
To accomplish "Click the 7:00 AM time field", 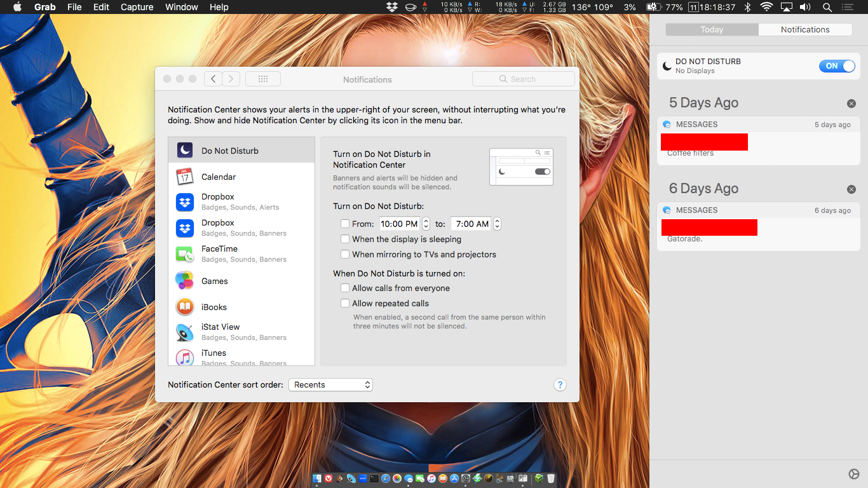I will (x=471, y=224).
